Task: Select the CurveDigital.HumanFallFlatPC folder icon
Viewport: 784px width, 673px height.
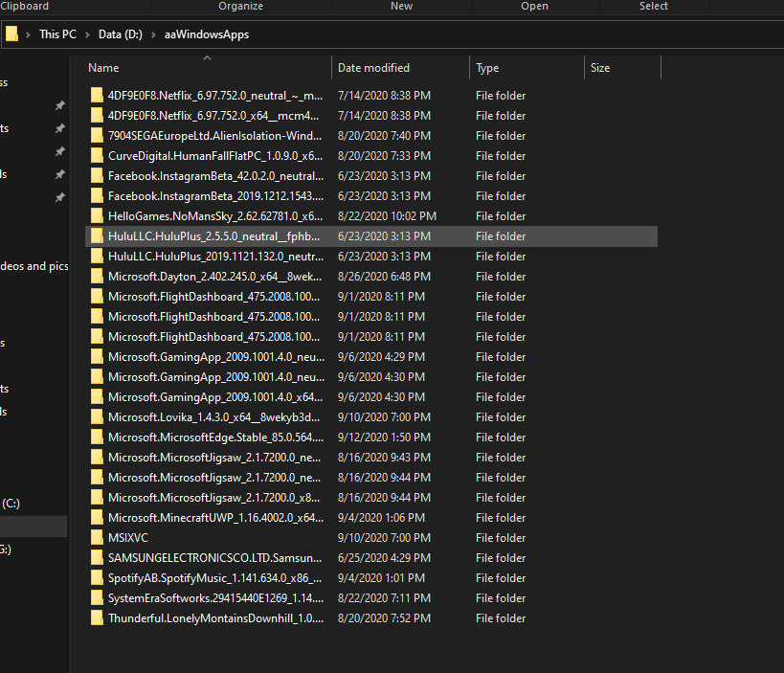Action: coord(97,155)
